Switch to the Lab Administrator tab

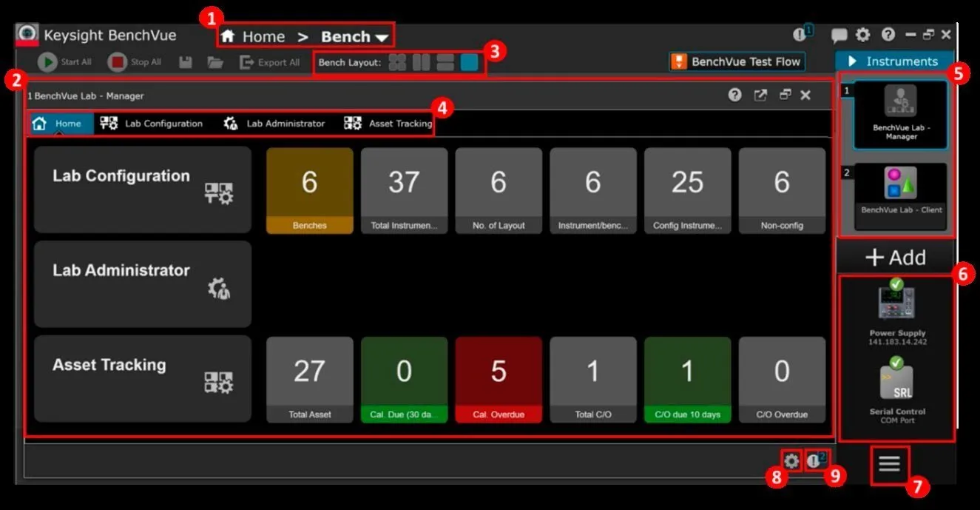click(x=274, y=124)
